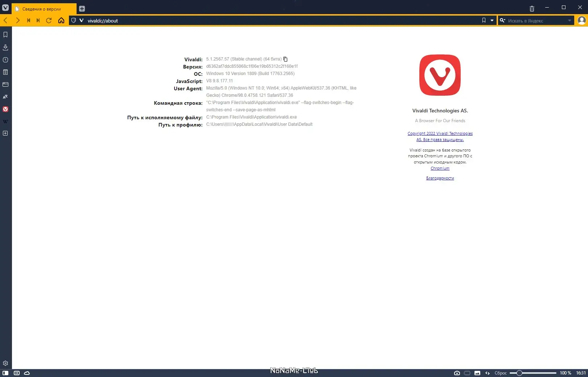
Task: Click the 'Путь к исполняемому файлу:' label
Action: coord(165,117)
